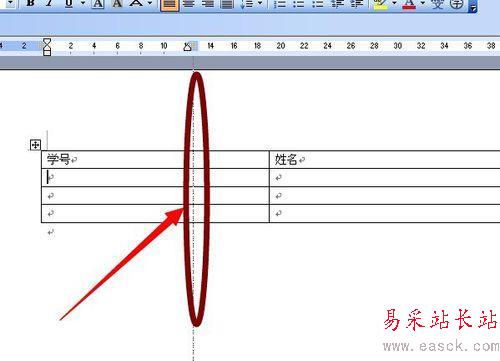Toggle bold formatting
500x361 pixels.
[31, 3]
